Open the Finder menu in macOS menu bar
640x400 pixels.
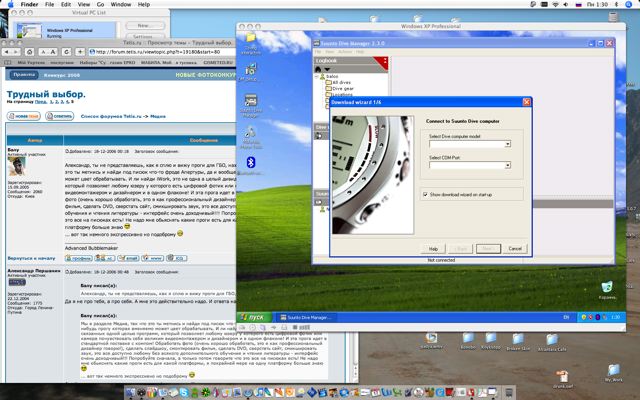29,4
